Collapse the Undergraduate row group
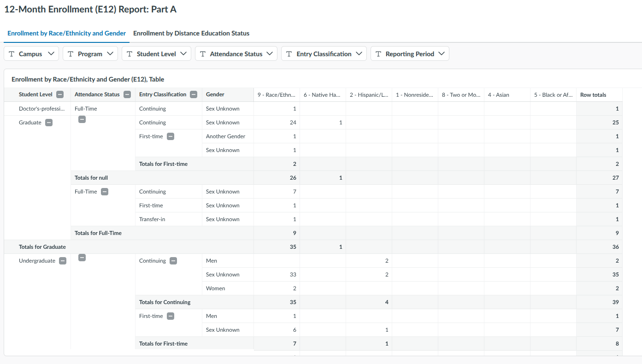This screenshot has width=642, height=364. [x=63, y=261]
